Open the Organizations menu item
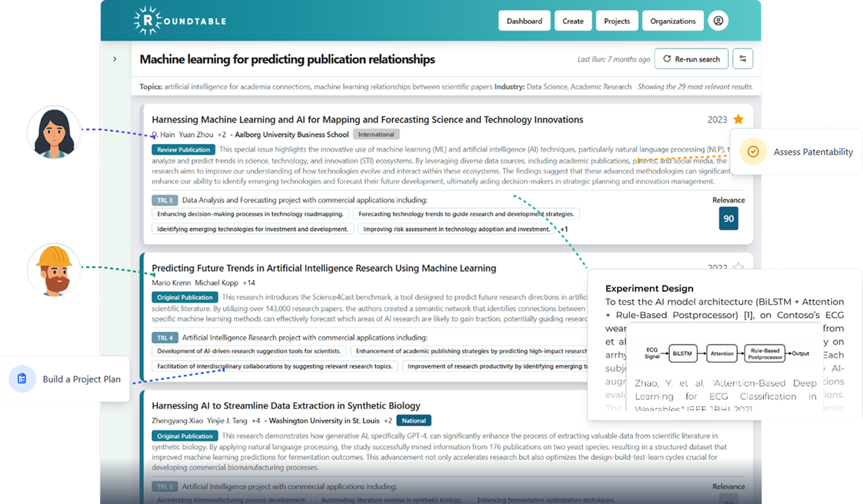 tap(672, 21)
